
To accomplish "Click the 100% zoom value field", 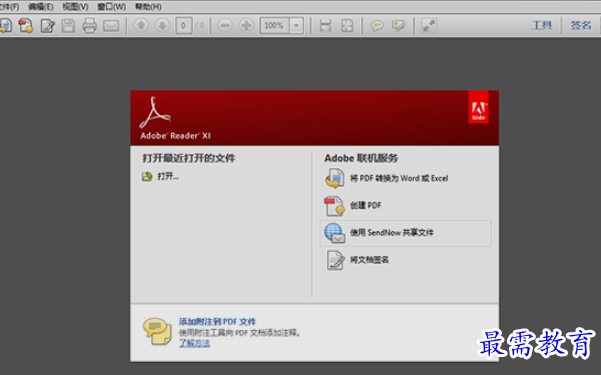I will (x=274, y=26).
